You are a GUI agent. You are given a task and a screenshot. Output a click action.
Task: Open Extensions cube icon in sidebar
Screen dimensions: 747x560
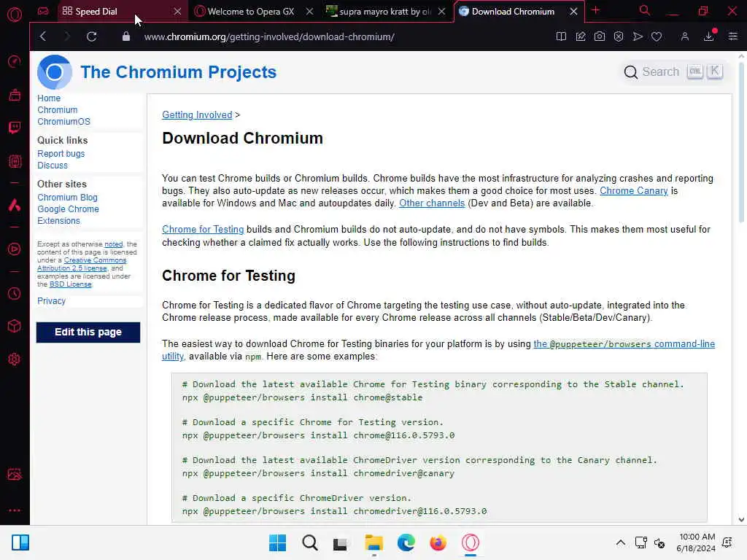(x=15, y=326)
